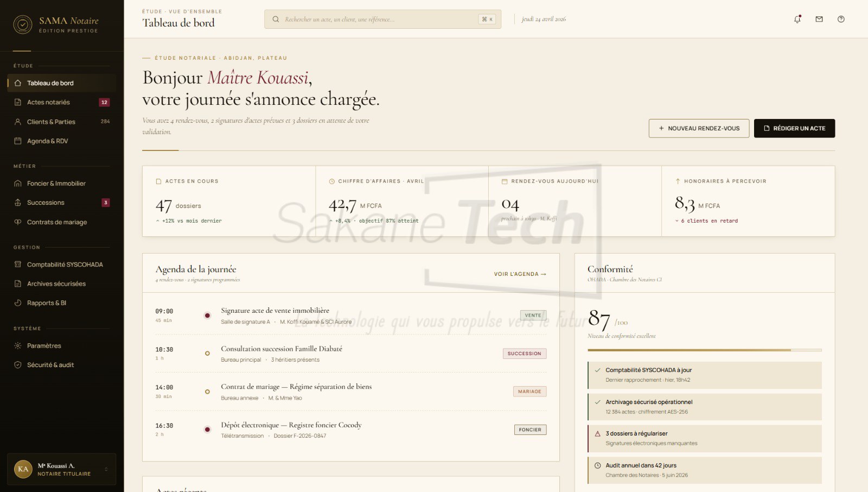868x492 pixels.
Task: Go to Tableau de bord menu item
Action: click(x=62, y=83)
